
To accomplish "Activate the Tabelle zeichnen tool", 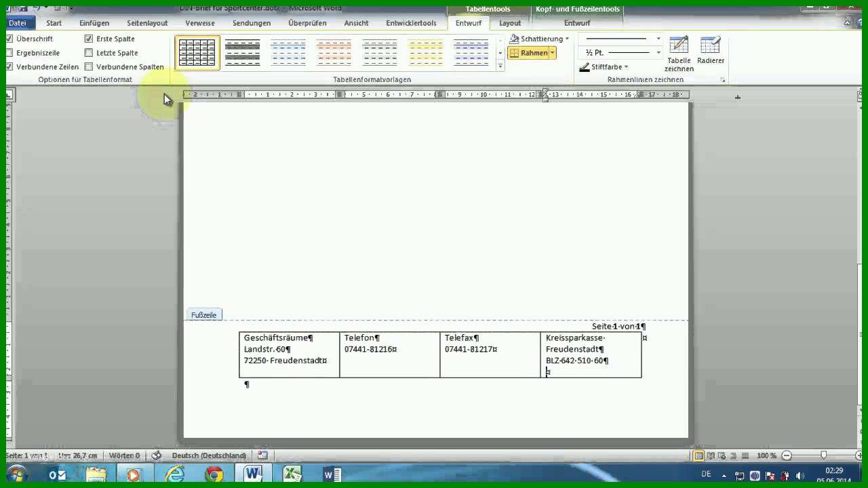I will tap(679, 54).
